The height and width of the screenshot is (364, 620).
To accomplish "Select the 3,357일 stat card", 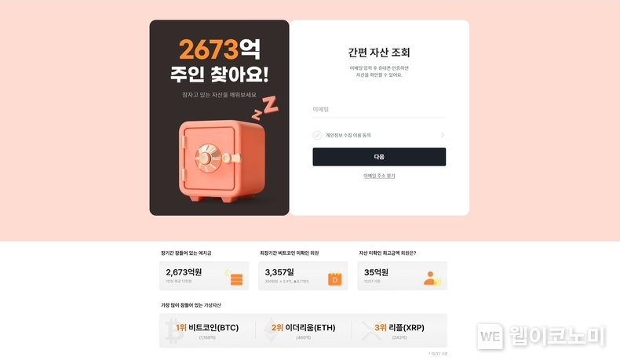I will click(x=303, y=276).
